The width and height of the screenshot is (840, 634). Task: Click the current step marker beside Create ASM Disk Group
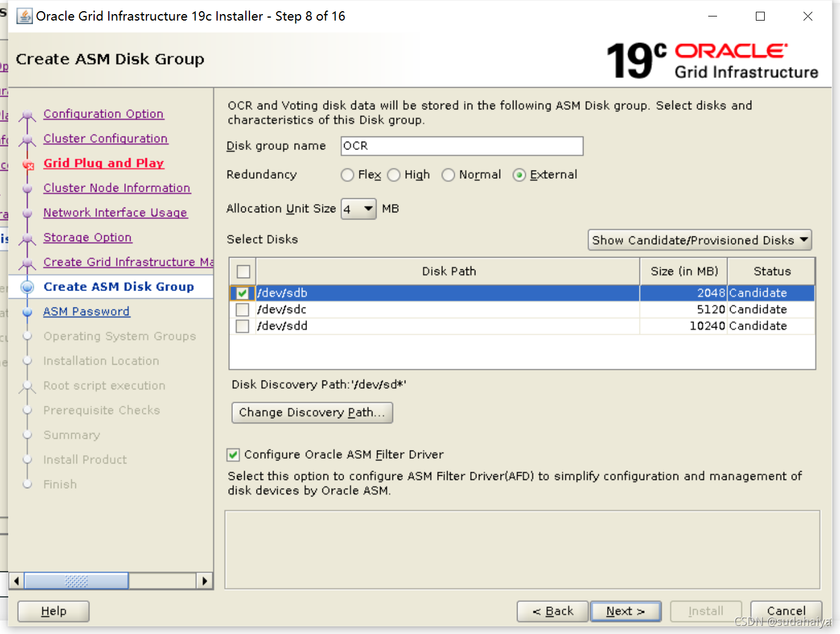27,287
